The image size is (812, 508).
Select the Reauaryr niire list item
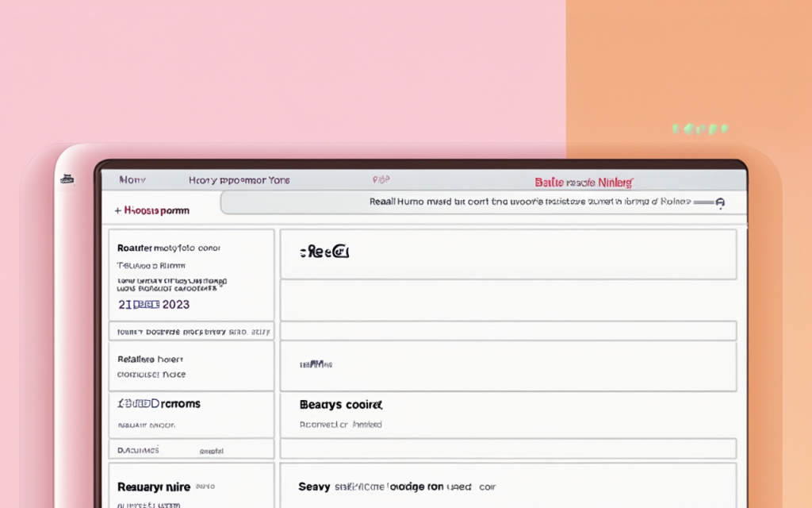coord(154,487)
